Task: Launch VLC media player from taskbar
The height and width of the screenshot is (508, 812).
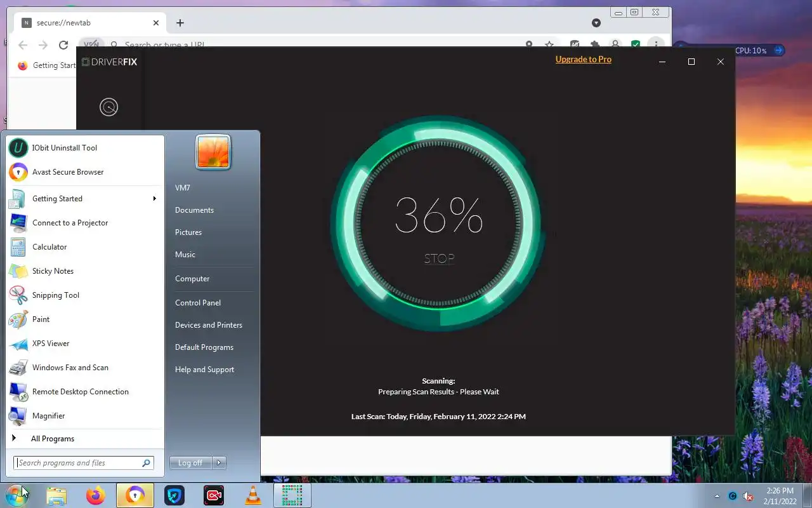Action: tap(253, 495)
